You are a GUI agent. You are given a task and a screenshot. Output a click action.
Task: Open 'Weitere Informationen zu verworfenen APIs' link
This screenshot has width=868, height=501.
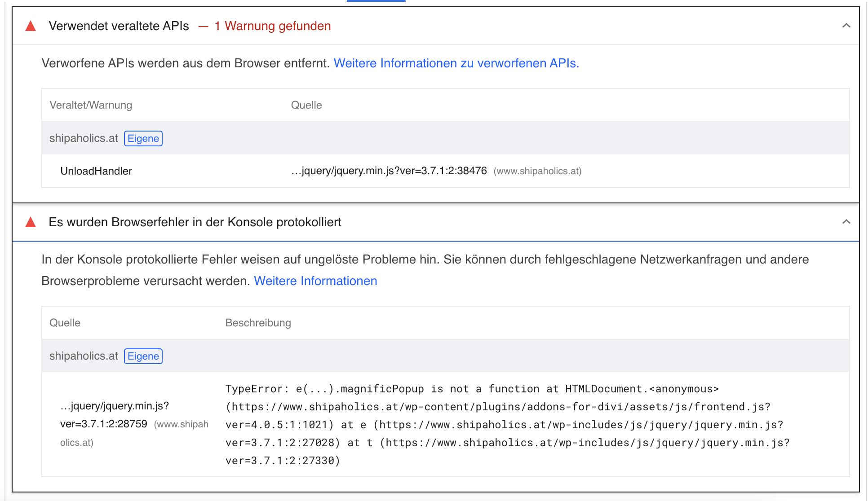tap(456, 63)
